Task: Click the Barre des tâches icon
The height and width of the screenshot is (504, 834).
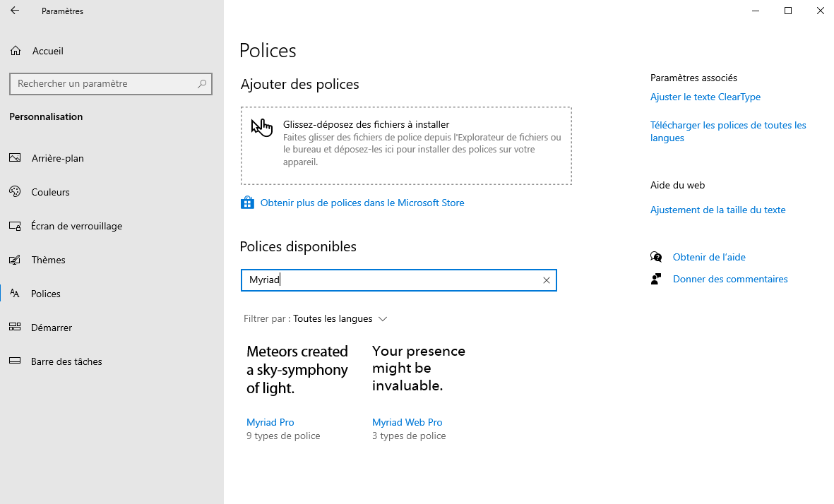Action: click(x=15, y=361)
